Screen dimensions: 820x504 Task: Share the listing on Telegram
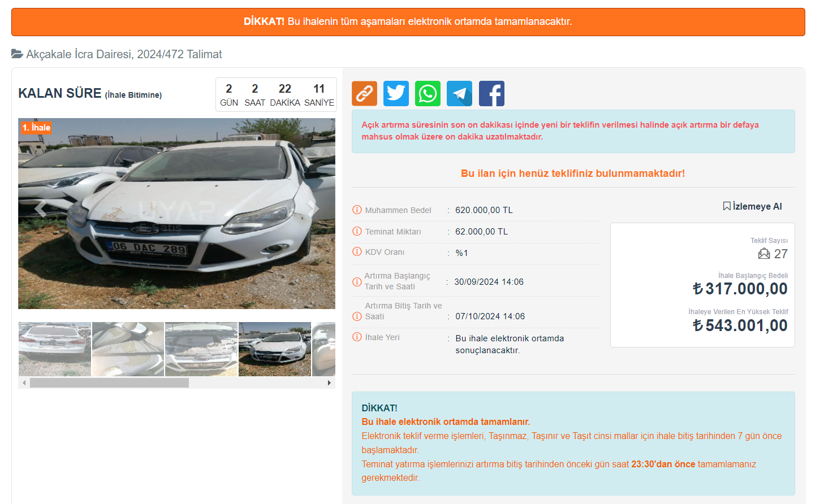coord(459,93)
